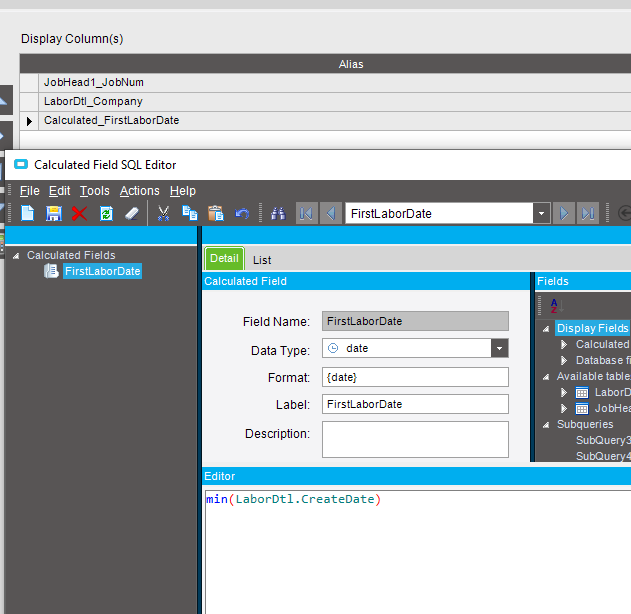Select SubQuery3 in Subqueries list

tap(602, 440)
